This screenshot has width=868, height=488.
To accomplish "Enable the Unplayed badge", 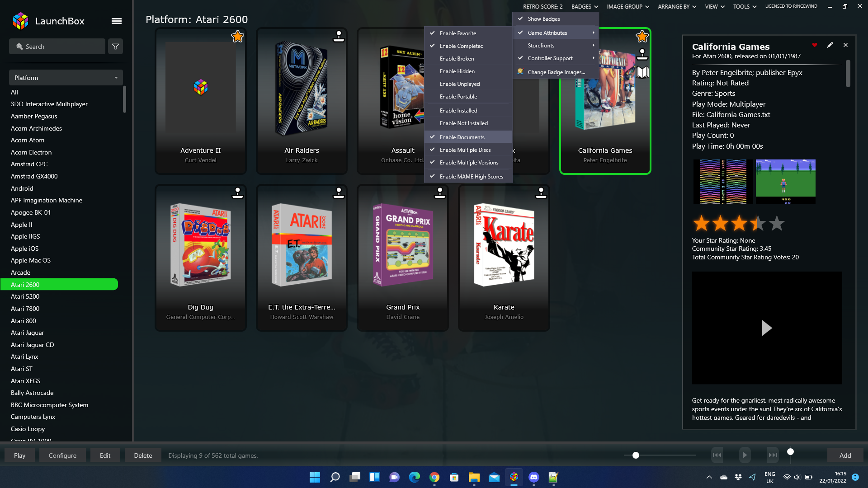I will click(468, 84).
